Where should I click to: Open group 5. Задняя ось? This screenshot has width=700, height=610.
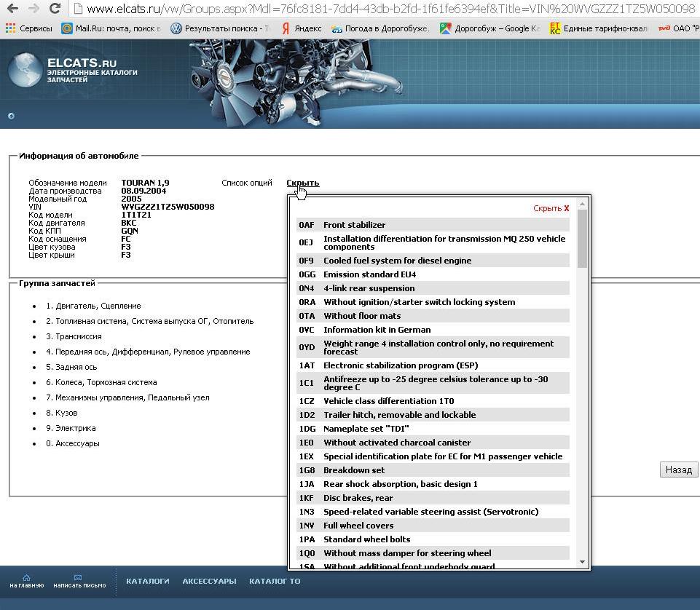click(x=71, y=368)
